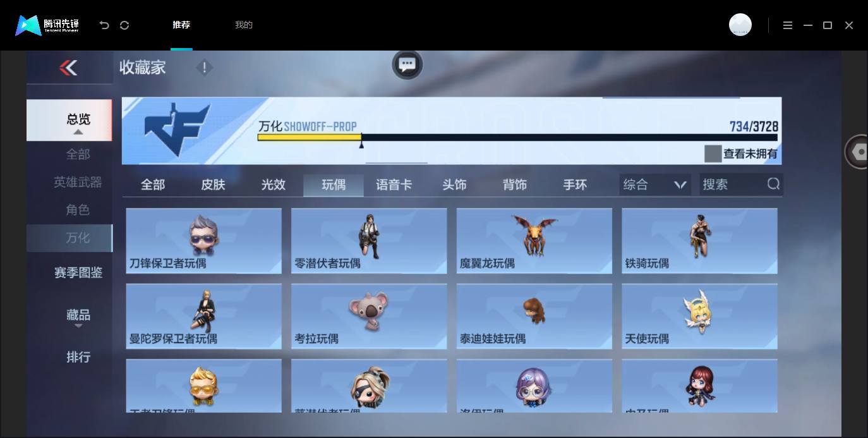The image size is (868, 438).
Task: Click the undo/back arrow icon in title bar
Action: [104, 25]
